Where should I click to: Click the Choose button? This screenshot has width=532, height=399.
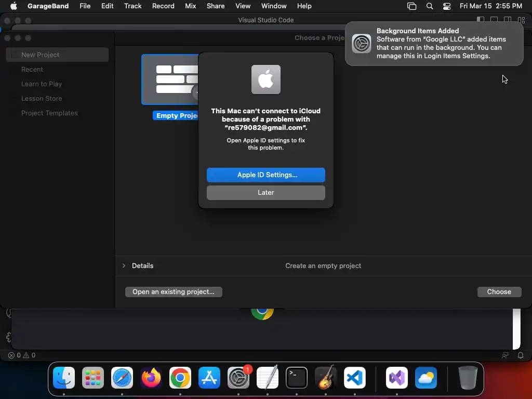[499, 292]
